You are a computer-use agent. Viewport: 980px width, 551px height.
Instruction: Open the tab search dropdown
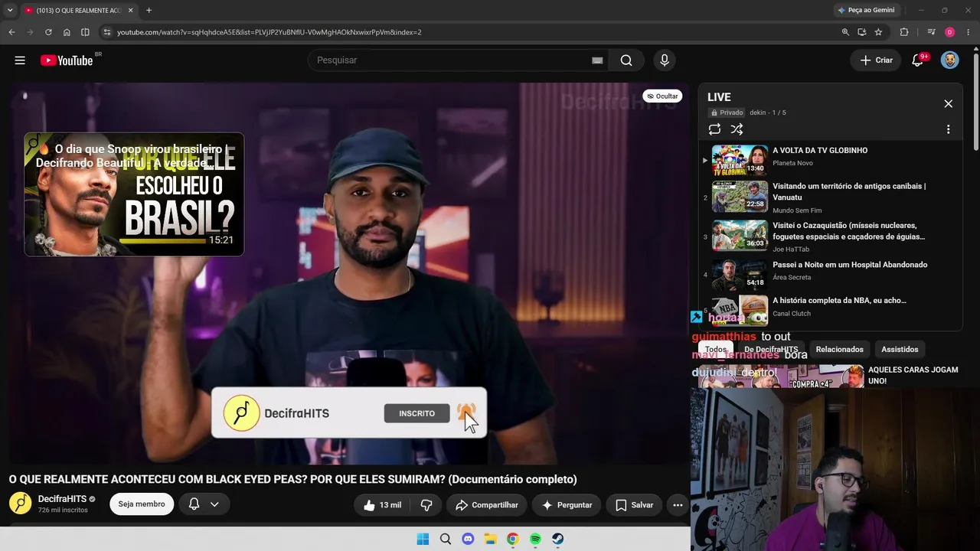coord(10,10)
